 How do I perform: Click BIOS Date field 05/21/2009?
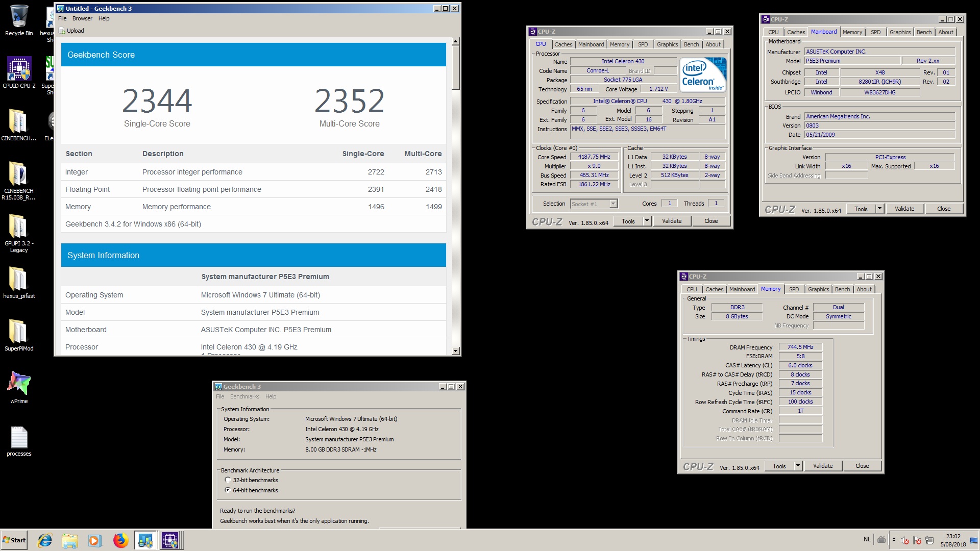click(x=879, y=135)
